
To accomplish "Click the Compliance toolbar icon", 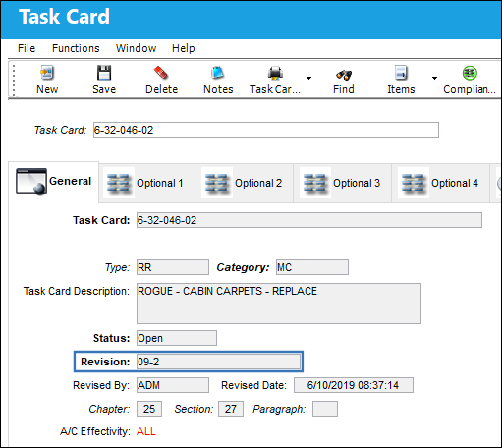I will 470,74.
